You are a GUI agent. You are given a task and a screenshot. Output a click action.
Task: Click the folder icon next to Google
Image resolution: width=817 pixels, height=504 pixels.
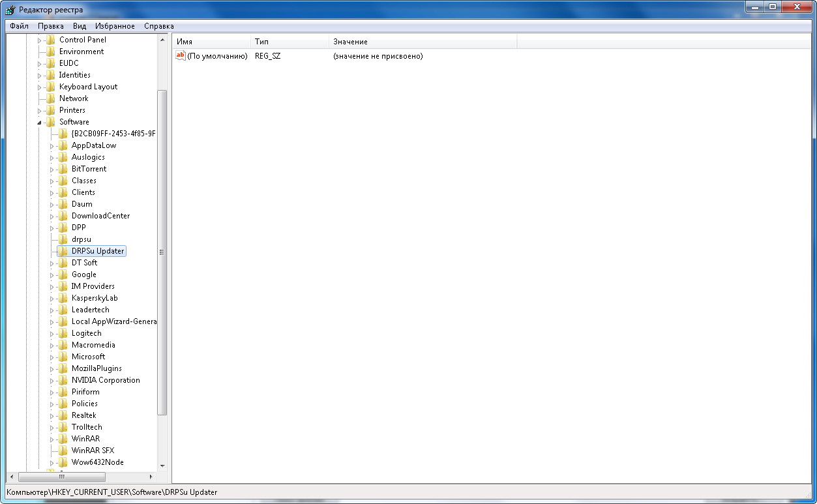(63, 274)
